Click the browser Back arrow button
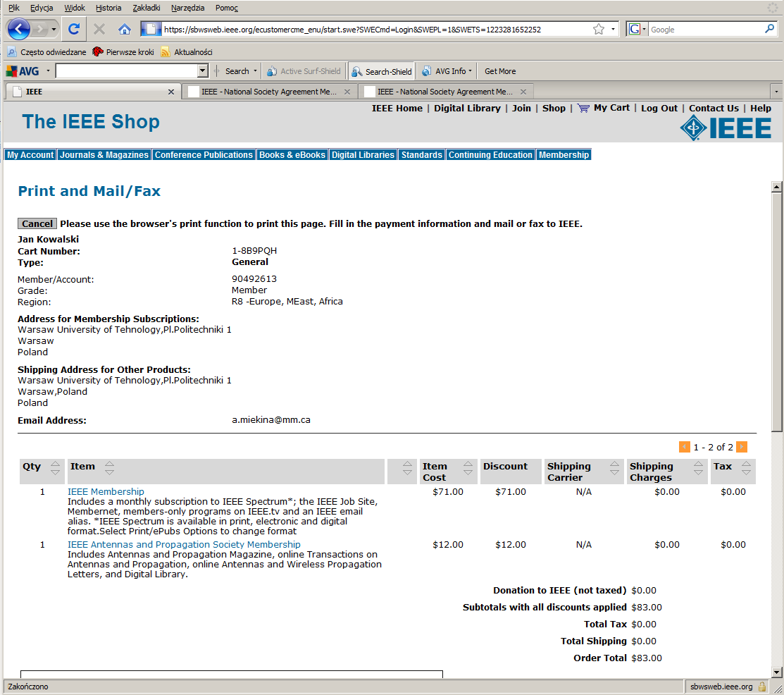This screenshot has height=695, width=784. point(18,29)
